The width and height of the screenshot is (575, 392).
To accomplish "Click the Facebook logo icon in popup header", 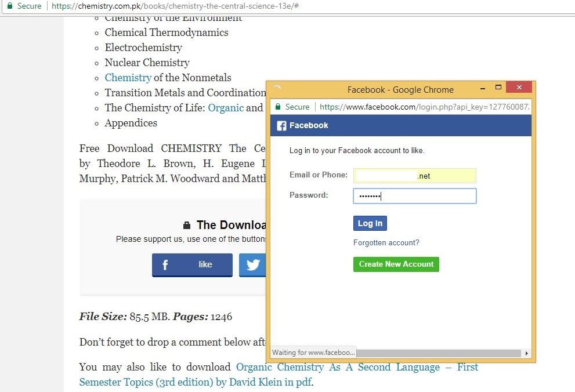I will click(x=281, y=126).
